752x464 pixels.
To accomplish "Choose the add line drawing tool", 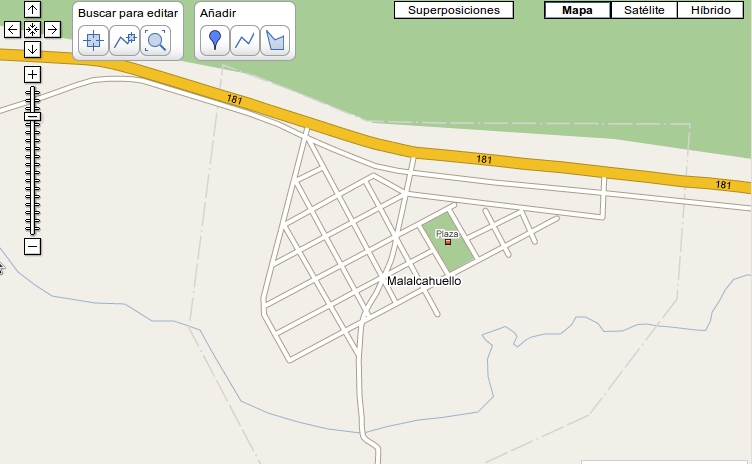I will (x=245, y=41).
